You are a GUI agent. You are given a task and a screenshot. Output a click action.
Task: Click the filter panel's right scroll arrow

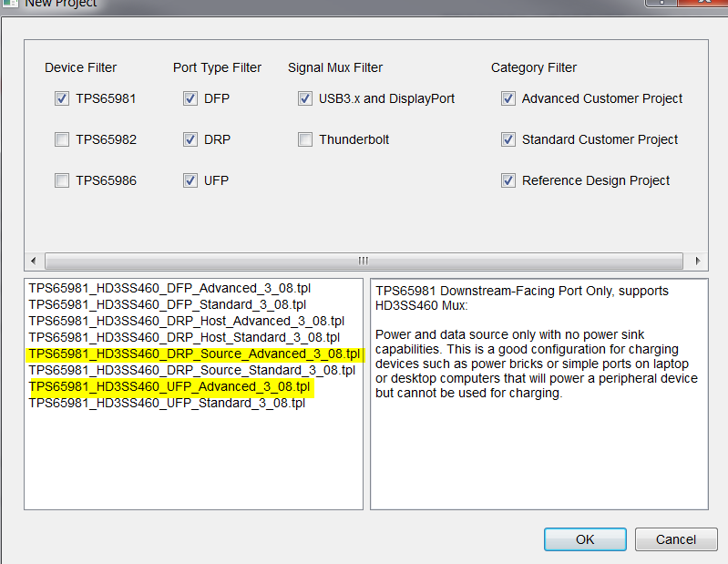(700, 260)
